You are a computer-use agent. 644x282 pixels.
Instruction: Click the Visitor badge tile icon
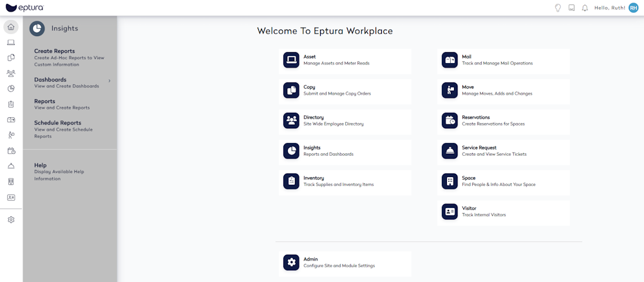coord(450,211)
